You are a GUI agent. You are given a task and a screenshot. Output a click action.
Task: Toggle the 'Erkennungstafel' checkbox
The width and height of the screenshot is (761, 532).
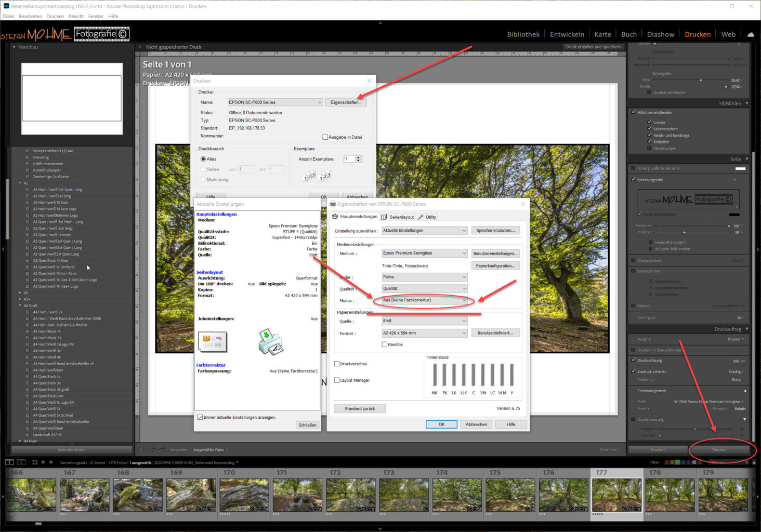[x=633, y=180]
